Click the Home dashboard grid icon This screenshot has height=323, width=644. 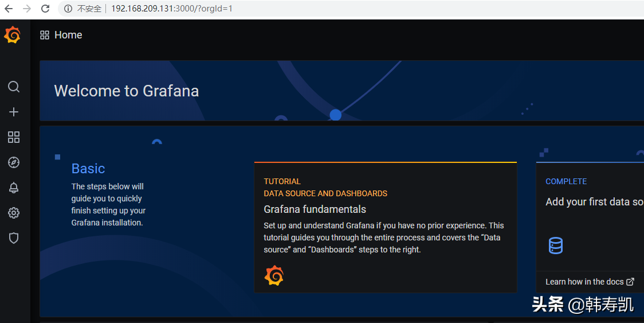[x=45, y=35]
